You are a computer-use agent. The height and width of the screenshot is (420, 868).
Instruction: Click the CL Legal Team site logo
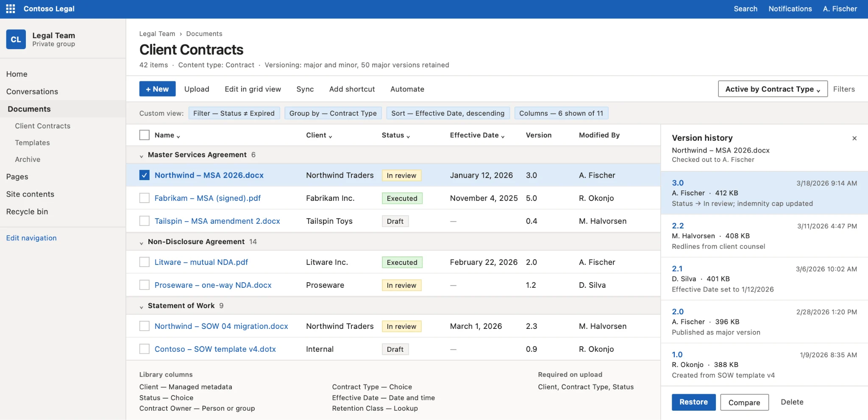point(16,39)
